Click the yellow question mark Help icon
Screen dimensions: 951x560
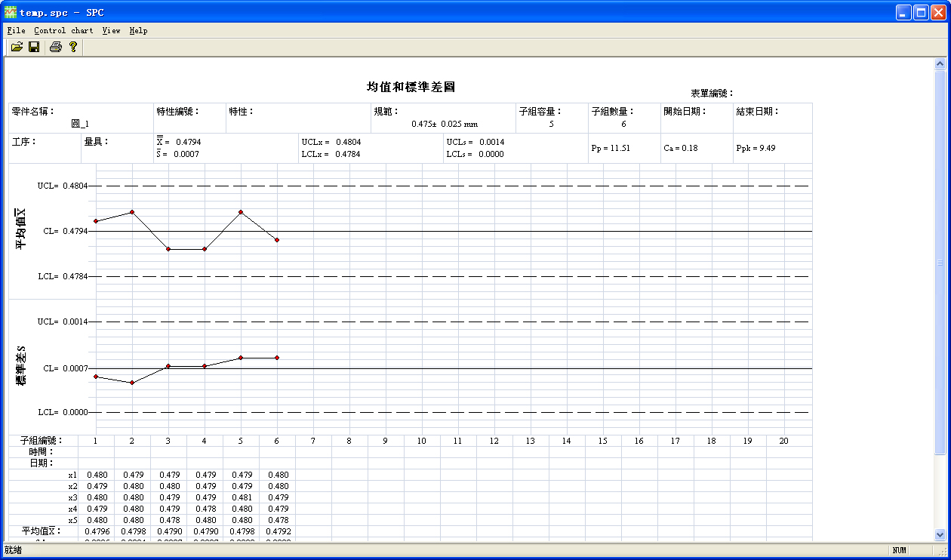[73, 47]
